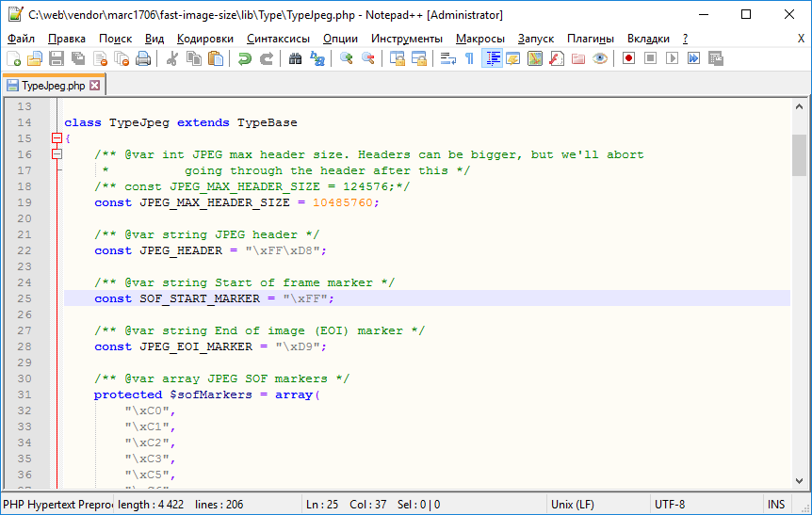Click the class name TypeJpeg on line 14

tap(138, 122)
